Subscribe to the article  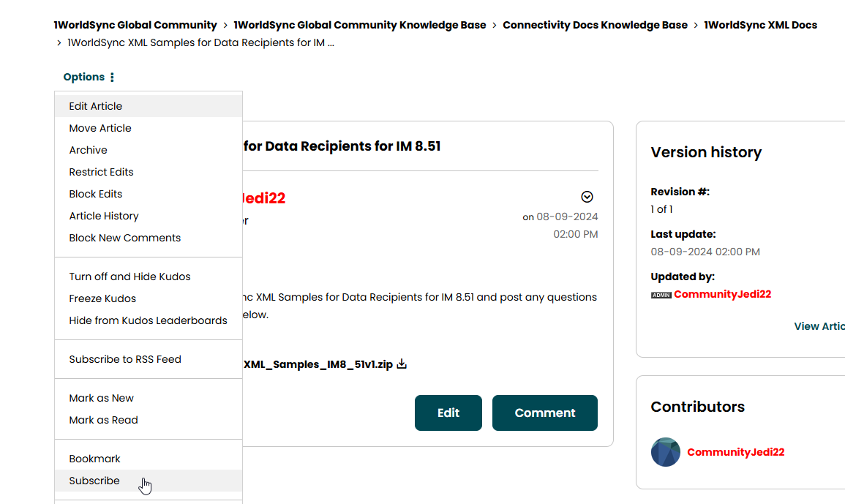[x=94, y=480]
